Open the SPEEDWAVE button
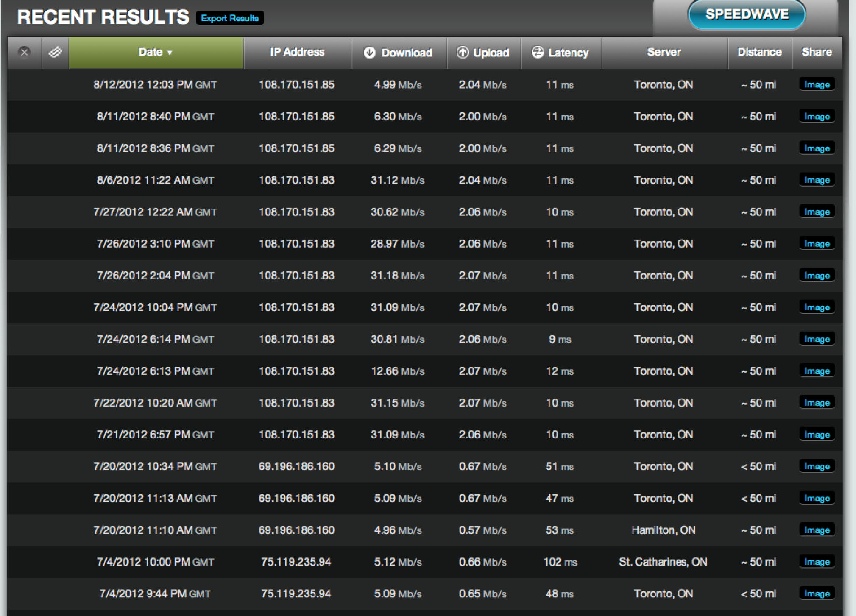 (746, 14)
